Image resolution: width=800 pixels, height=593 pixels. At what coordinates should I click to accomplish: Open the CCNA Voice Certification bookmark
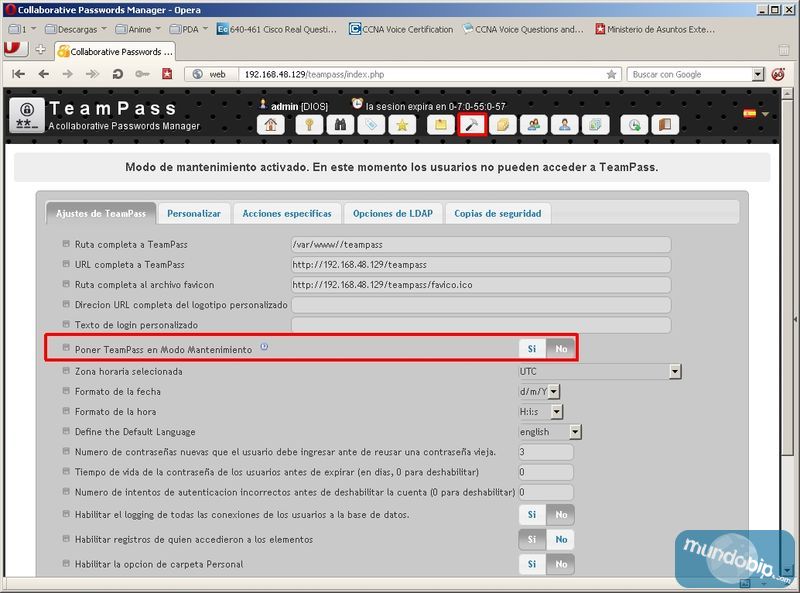(401, 30)
